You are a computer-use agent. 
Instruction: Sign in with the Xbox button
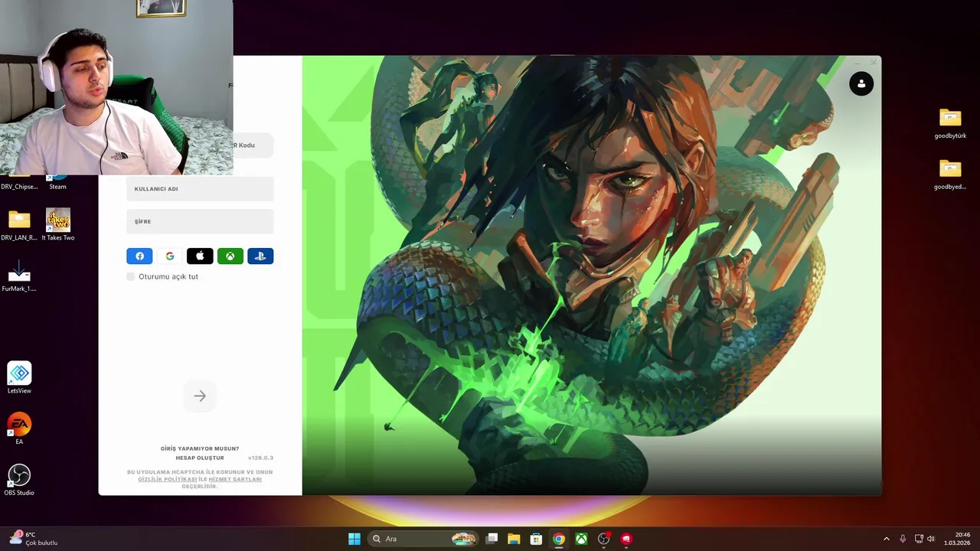pos(230,256)
